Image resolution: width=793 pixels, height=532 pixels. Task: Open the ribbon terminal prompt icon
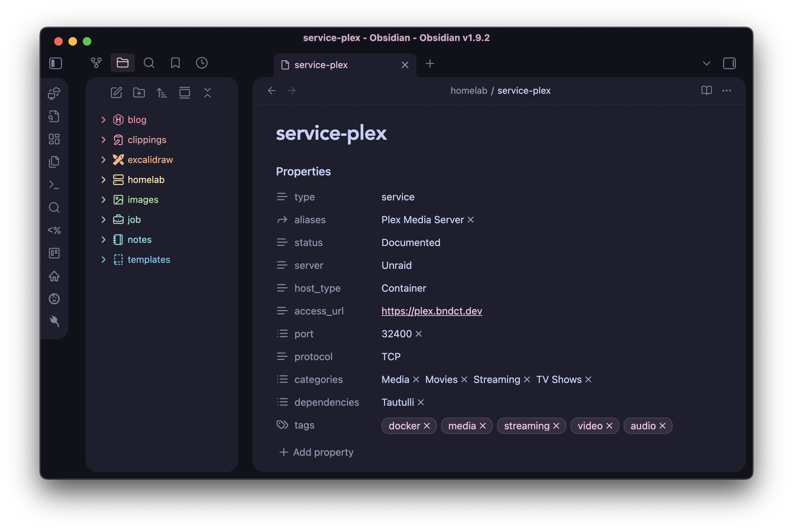54,185
